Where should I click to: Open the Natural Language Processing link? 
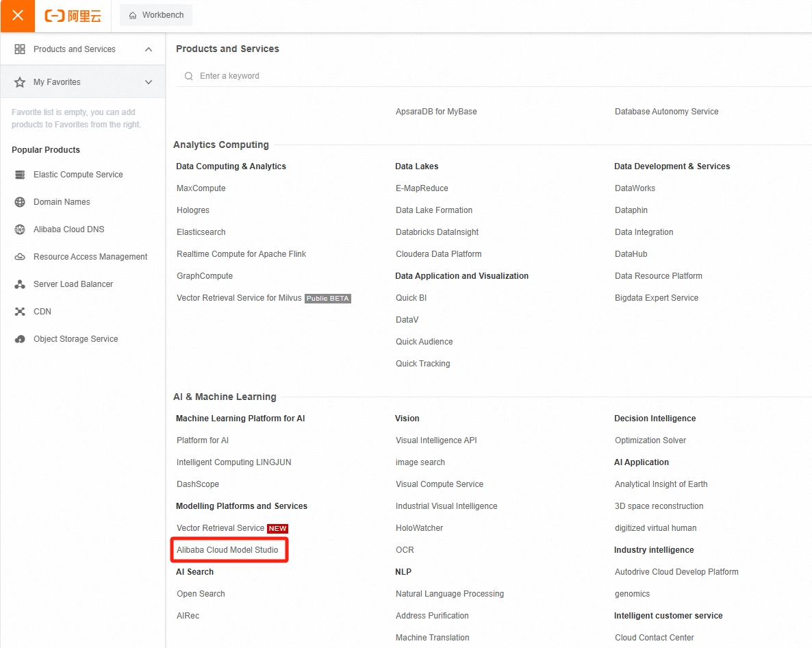450,594
